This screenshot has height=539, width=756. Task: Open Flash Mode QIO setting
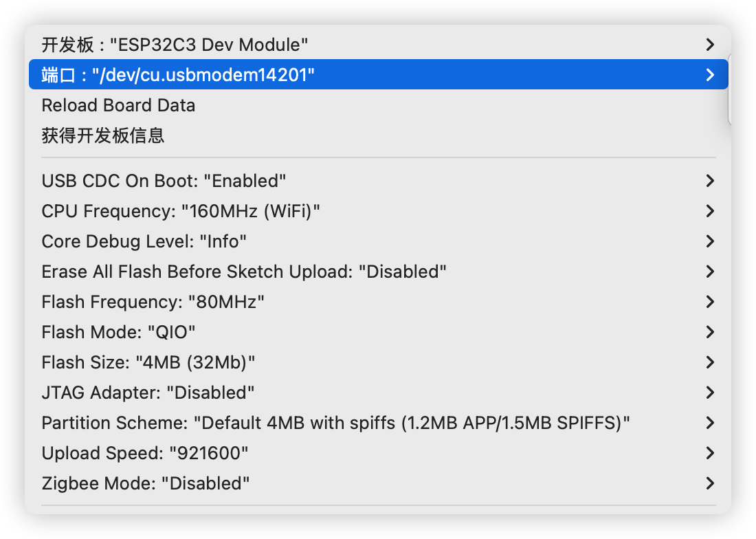tap(118, 332)
